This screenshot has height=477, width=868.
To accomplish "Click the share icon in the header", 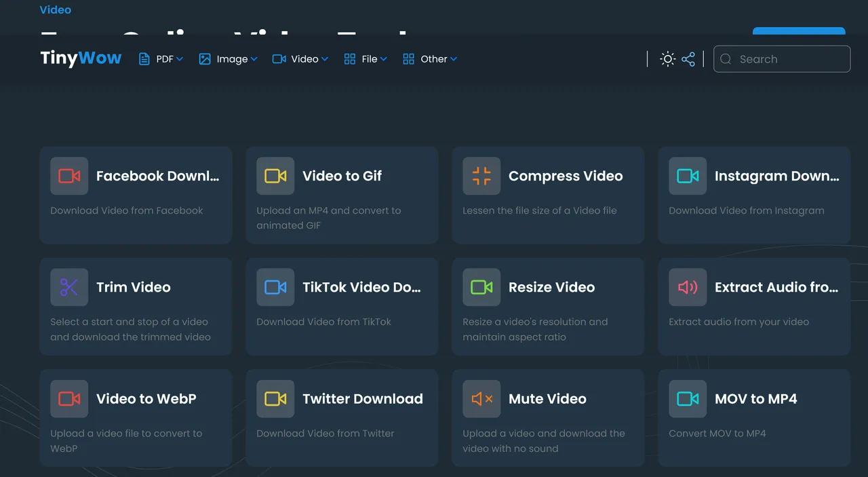I will tap(688, 59).
